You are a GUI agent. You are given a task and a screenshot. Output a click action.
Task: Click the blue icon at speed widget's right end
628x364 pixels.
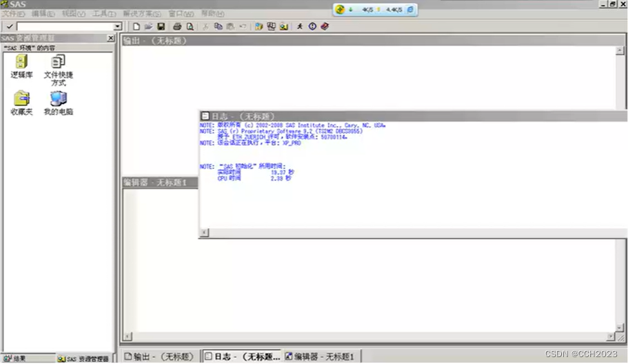pyautogui.click(x=410, y=10)
